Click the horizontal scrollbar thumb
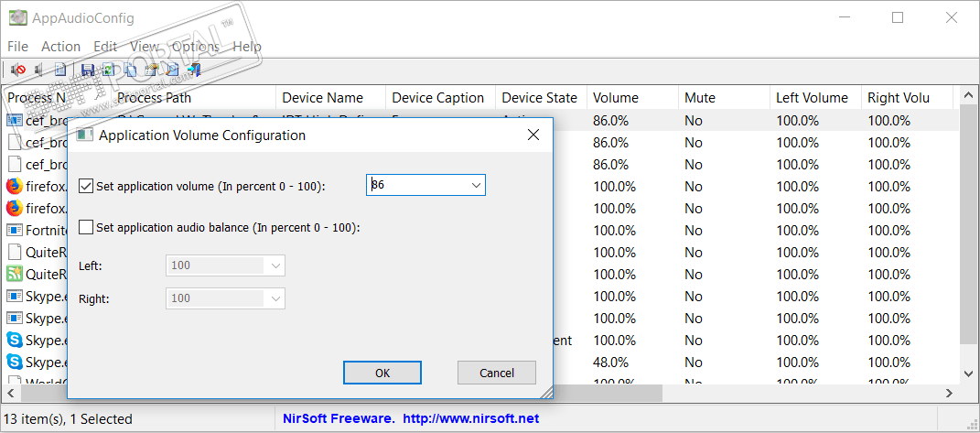Viewport: 980px width, 433px height. [x=366, y=392]
